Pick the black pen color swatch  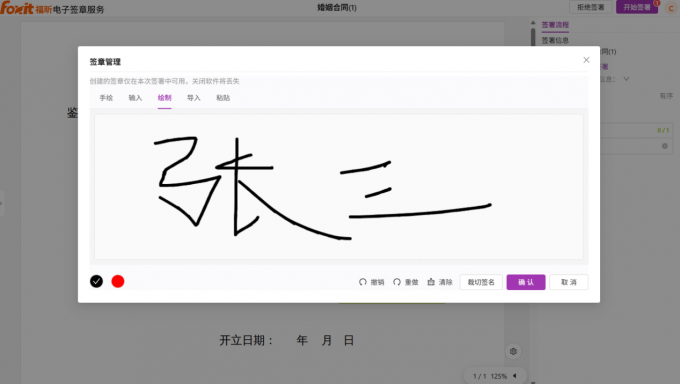point(96,282)
